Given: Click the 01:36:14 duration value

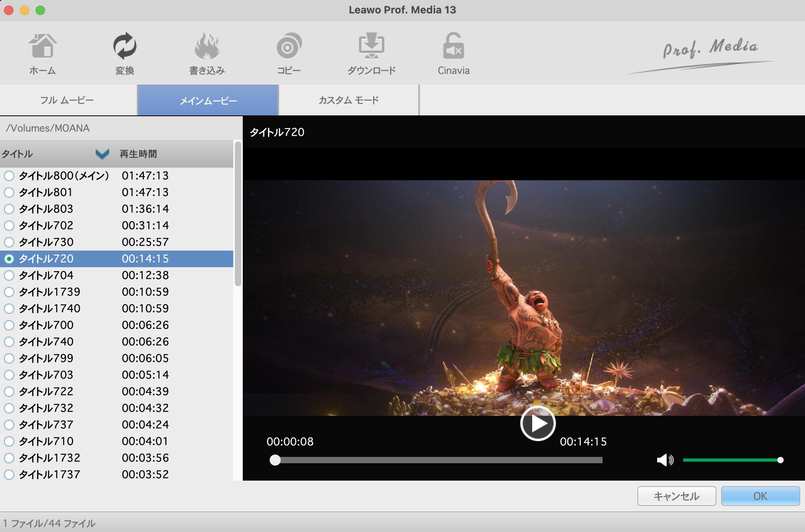Looking at the screenshot, I should (145, 209).
